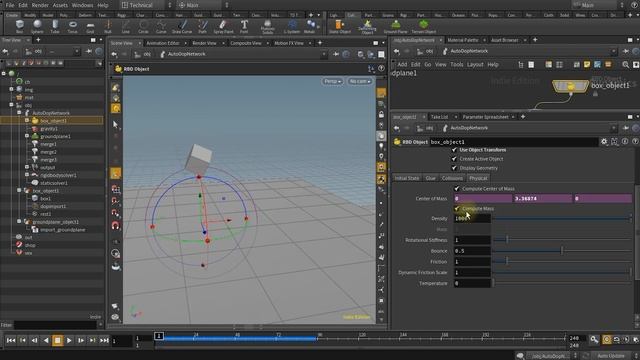The image size is (640, 360).
Task: Toggle Display Geometry checkbox
Action: pos(454,168)
